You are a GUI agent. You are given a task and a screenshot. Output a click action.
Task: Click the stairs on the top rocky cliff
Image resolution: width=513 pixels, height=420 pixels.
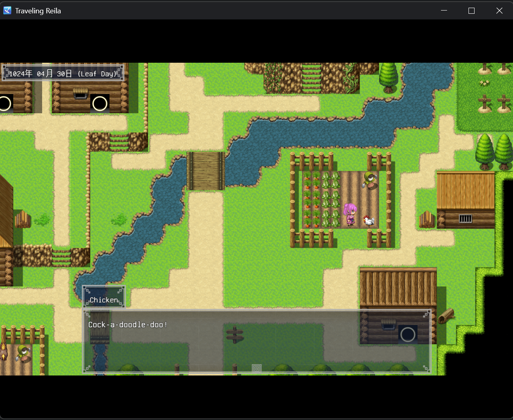(312, 78)
